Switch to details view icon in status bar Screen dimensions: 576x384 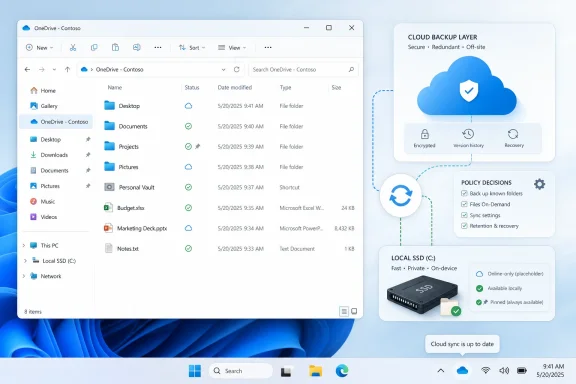point(344,312)
